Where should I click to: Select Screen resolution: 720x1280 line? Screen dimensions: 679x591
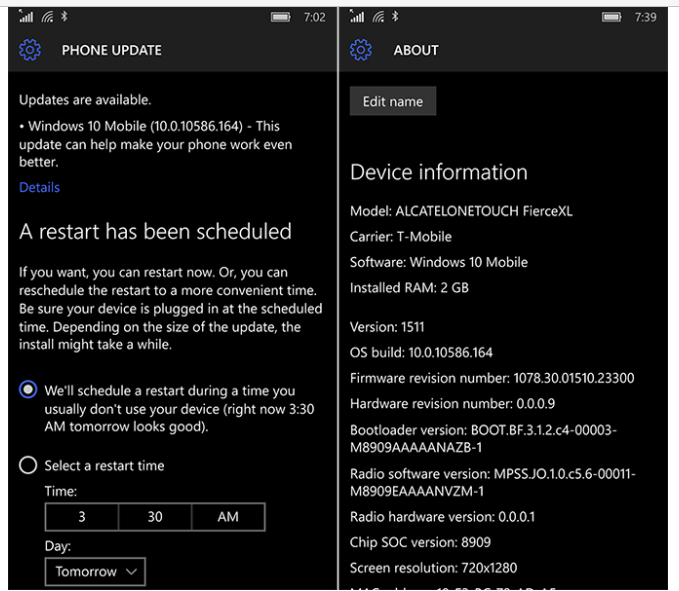pyautogui.click(x=433, y=568)
